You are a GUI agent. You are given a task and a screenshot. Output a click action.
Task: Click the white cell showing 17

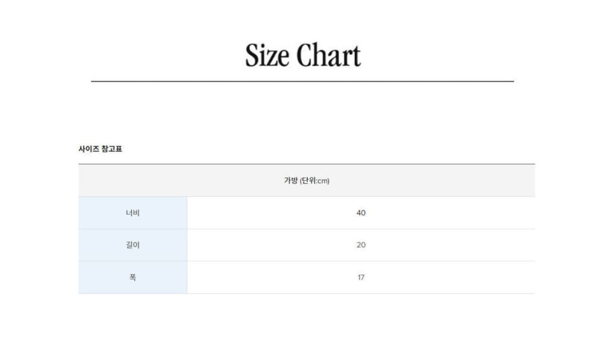click(x=361, y=277)
